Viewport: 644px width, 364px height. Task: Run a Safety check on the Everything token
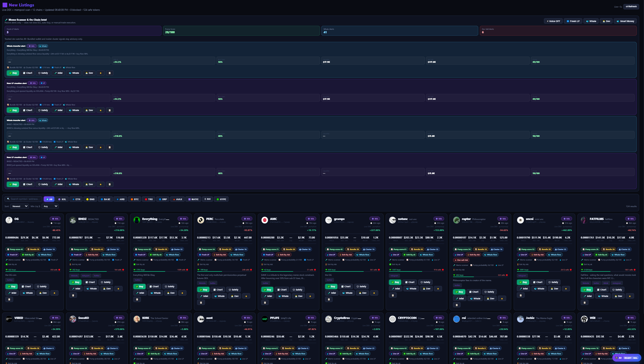tap(170, 286)
